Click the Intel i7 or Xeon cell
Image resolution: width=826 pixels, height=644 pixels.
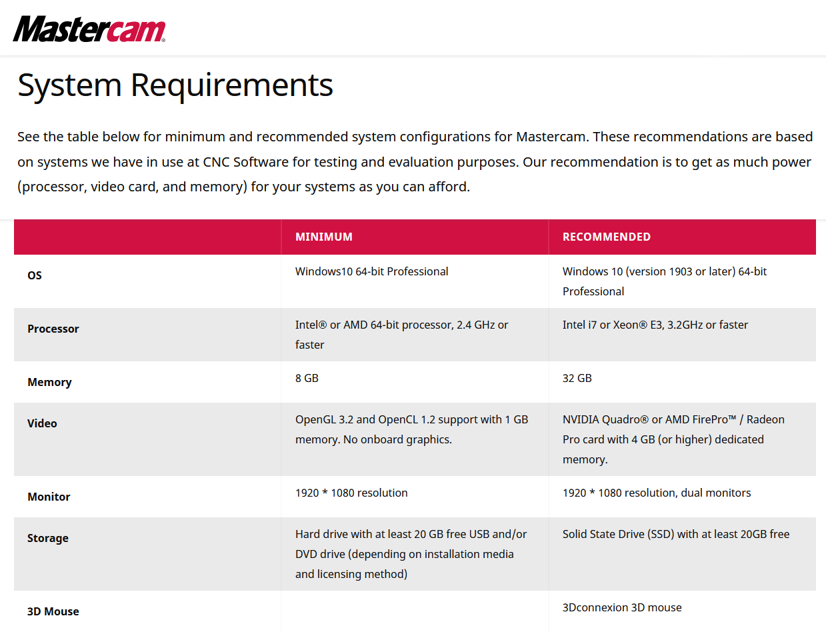click(x=655, y=325)
